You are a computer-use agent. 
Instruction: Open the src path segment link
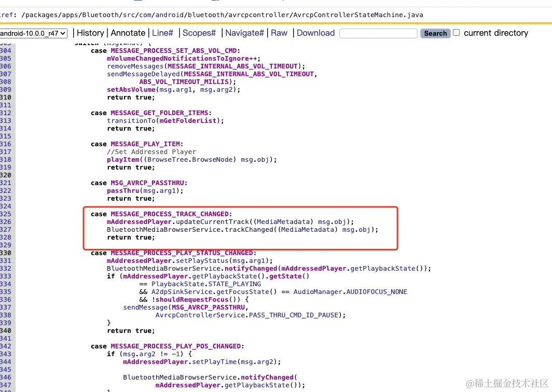pos(129,15)
